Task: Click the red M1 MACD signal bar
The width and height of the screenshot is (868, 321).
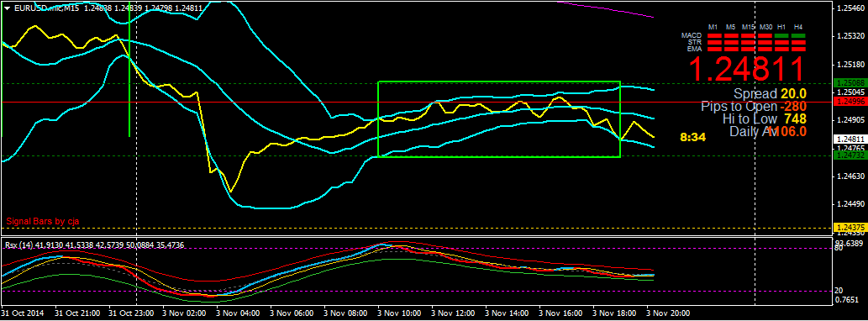Action: (x=715, y=35)
